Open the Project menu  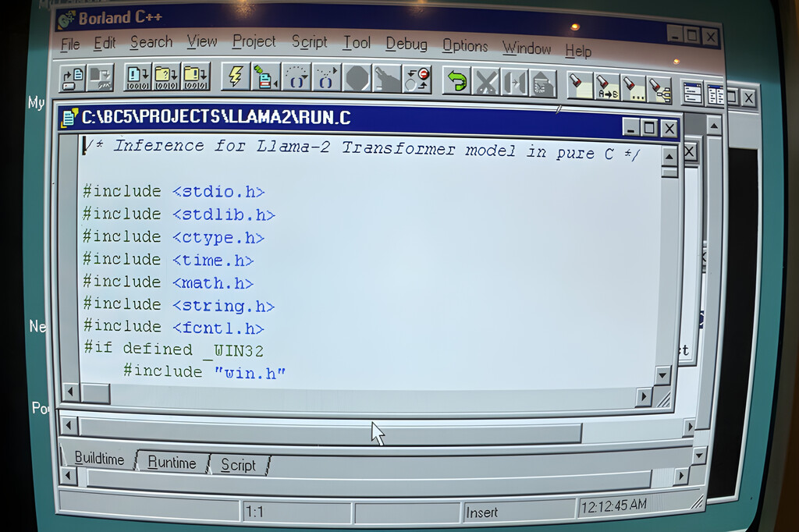[254, 42]
